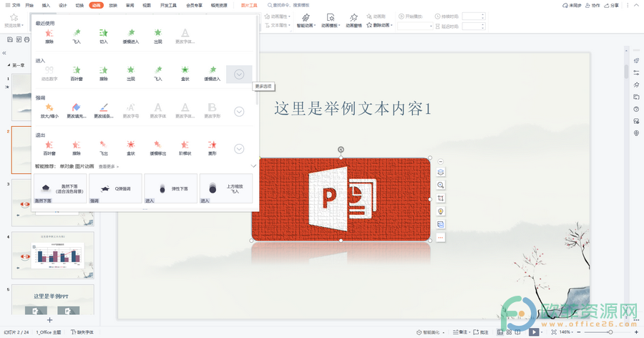Toggle 批注 comments in status bar
This screenshot has width=644, height=338.
(481, 332)
